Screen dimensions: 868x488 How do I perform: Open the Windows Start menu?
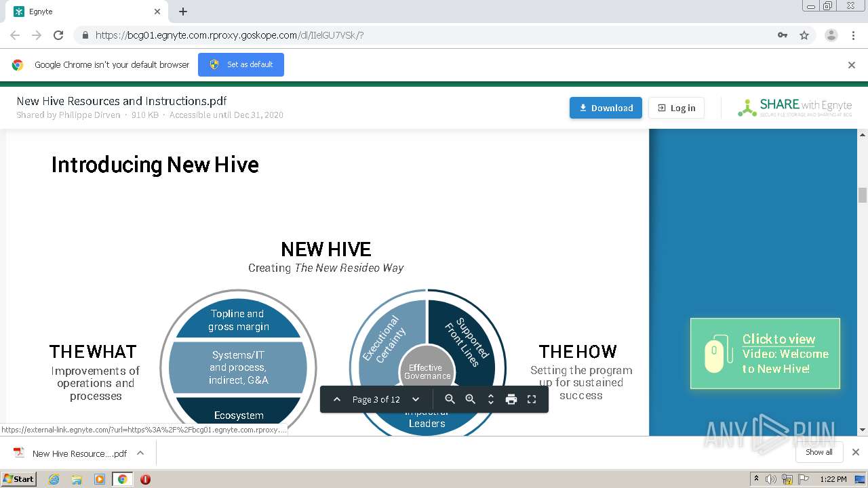(19, 479)
